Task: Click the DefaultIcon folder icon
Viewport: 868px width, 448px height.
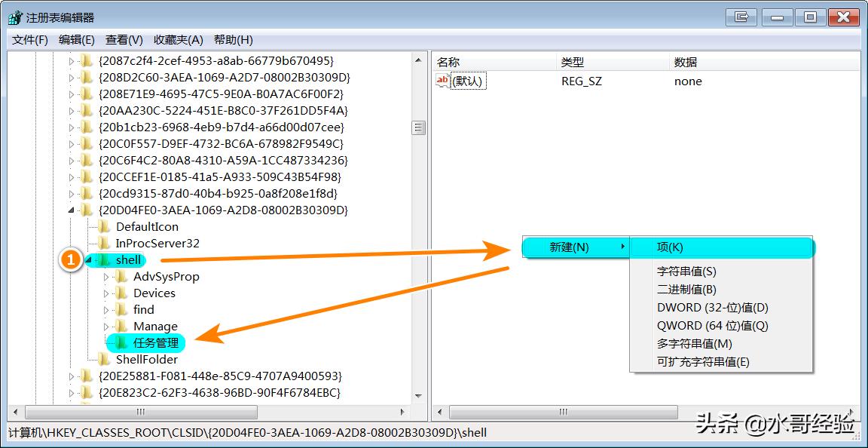Action: 103,227
